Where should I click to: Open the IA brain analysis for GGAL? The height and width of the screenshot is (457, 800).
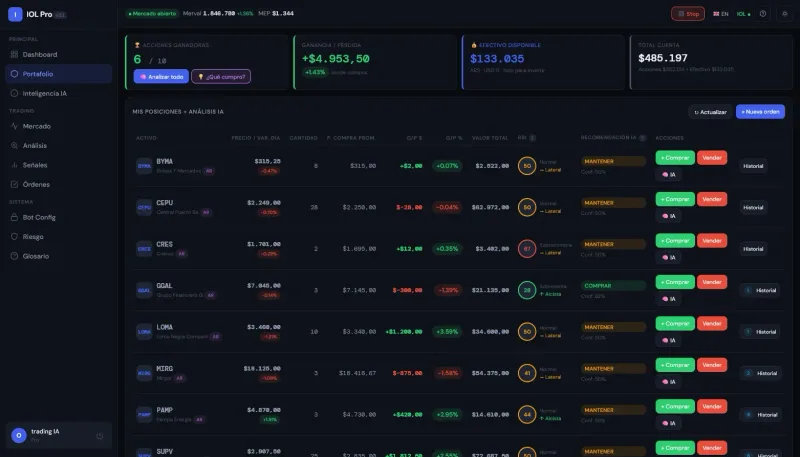click(x=668, y=299)
